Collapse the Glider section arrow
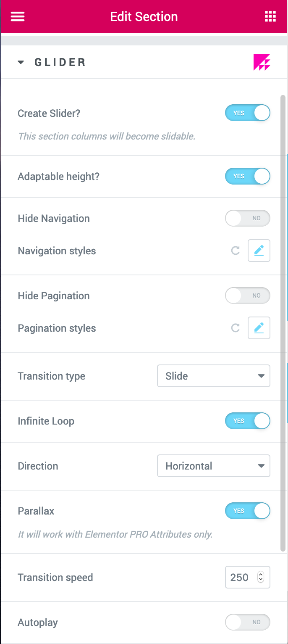The image size is (288, 644). click(21, 62)
